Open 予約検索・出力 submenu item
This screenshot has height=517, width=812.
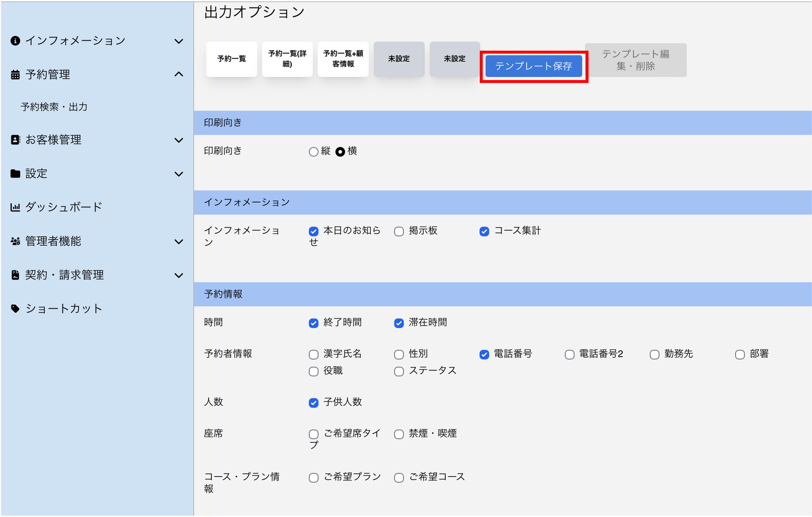click(x=54, y=107)
